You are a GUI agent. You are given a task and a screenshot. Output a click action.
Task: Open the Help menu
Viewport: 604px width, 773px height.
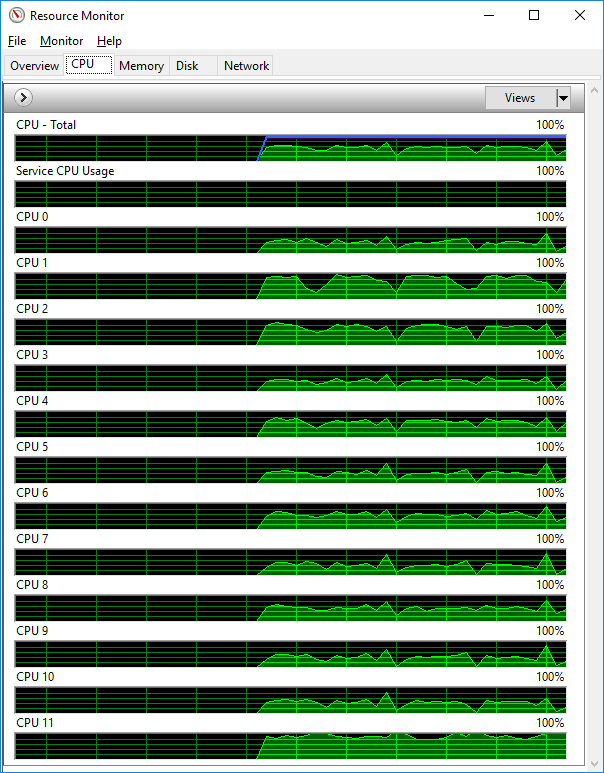pyautogui.click(x=109, y=41)
